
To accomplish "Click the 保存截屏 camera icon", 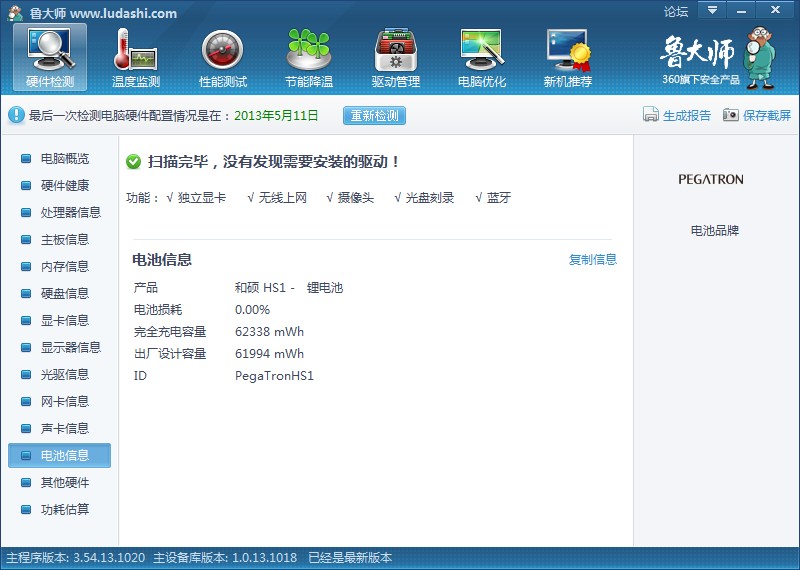I will coord(731,115).
